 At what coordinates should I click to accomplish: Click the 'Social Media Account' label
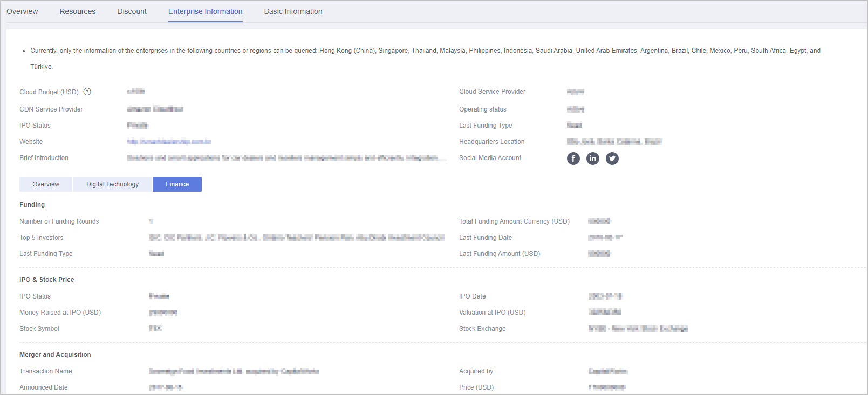(x=490, y=158)
